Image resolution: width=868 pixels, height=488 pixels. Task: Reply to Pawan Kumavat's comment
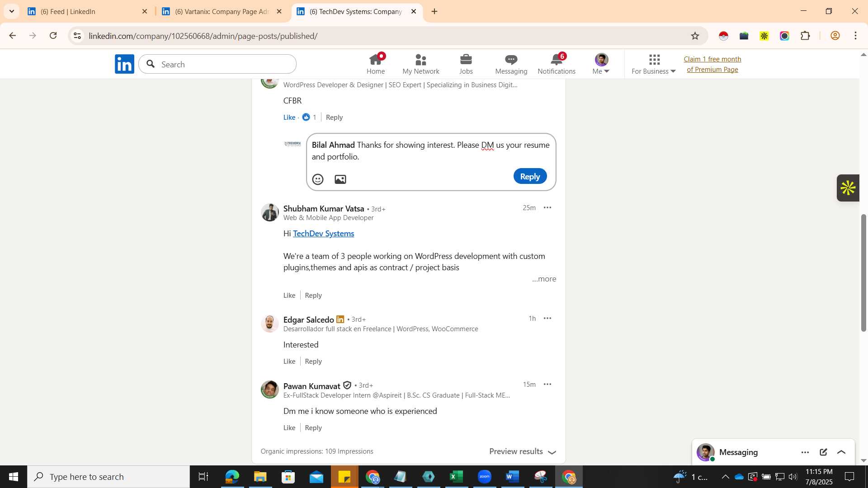313,427
